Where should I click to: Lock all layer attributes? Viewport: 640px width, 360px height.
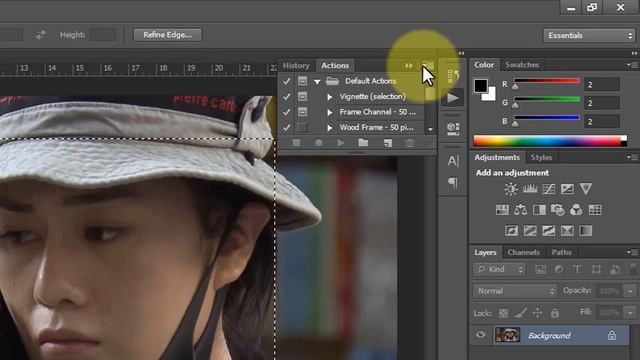click(x=555, y=313)
